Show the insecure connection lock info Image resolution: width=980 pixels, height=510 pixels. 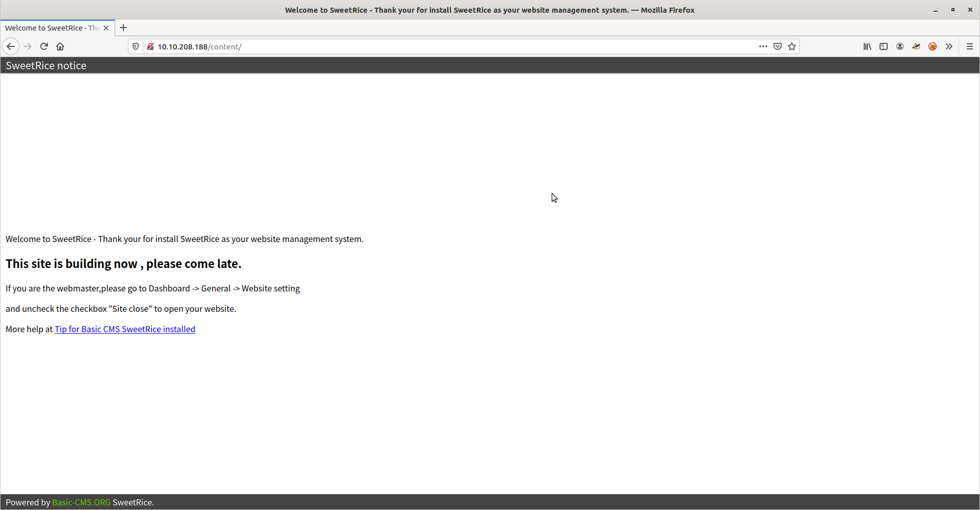pos(150,46)
